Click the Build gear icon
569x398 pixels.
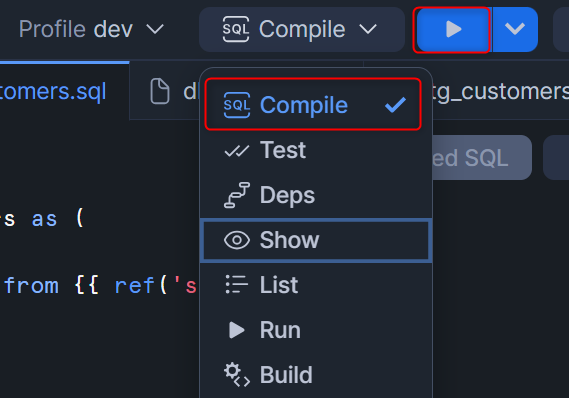click(x=237, y=374)
